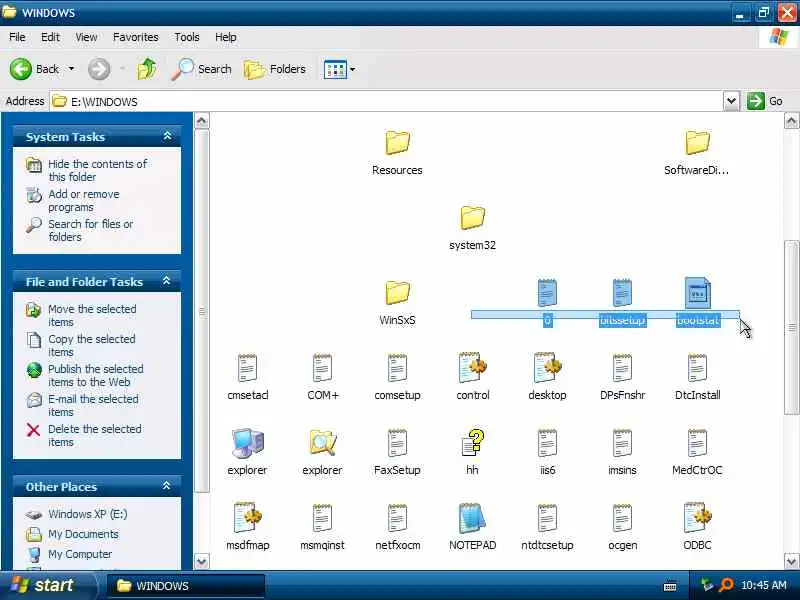Screen dimensions: 800x600
Task: Collapse the System Tasks panel
Action: pyautogui.click(x=167, y=136)
